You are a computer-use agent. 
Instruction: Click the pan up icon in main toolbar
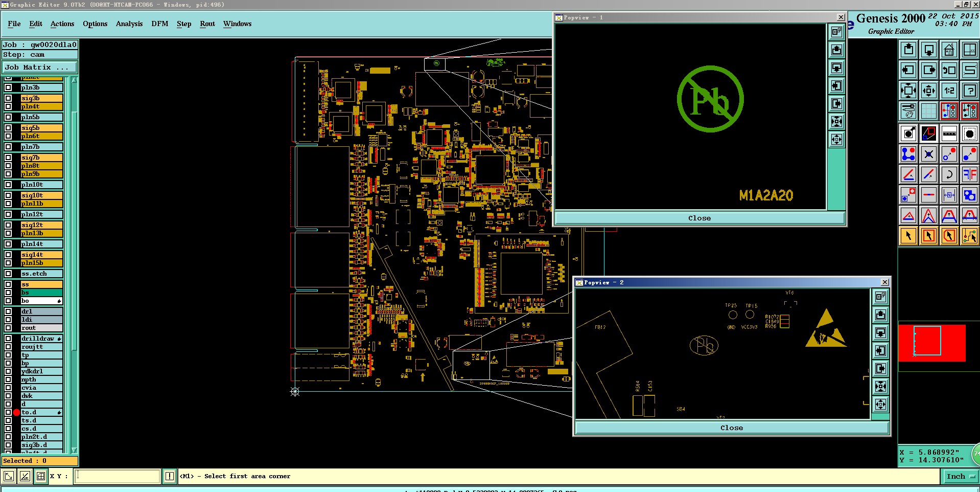[908, 50]
